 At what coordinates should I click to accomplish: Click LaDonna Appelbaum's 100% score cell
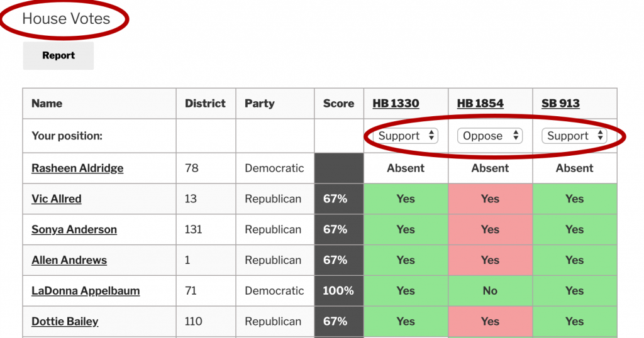pyautogui.click(x=339, y=291)
